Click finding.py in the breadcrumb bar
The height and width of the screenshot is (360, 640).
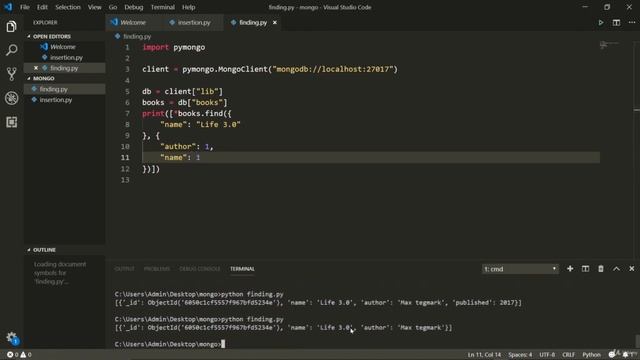[x=137, y=36]
